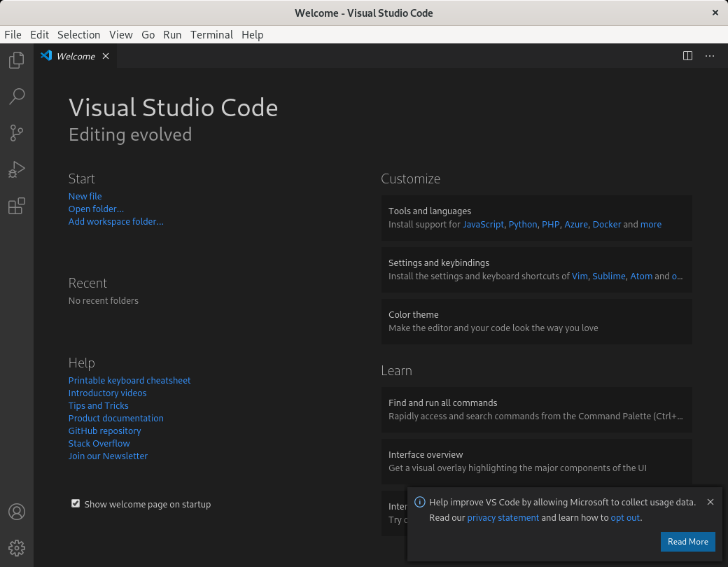The image size is (728, 567).
Task: Open the Product documentation link
Action: pos(116,418)
